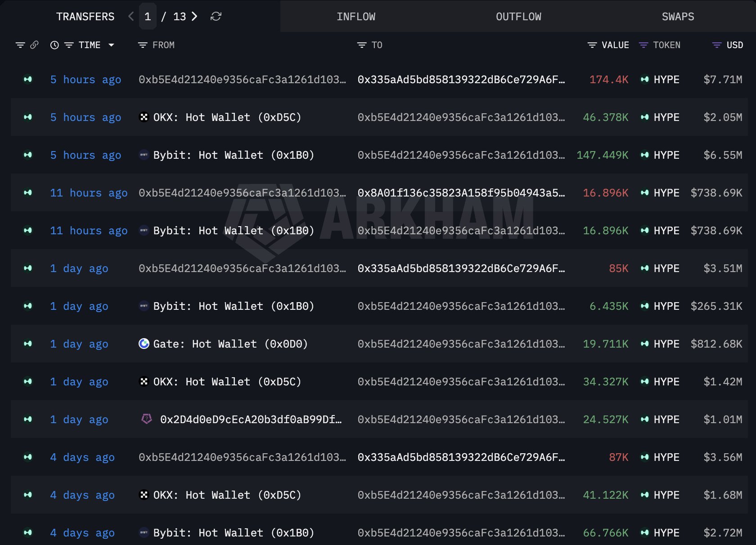This screenshot has width=756, height=545.
Task: Click the 24.527K value
Action: click(x=606, y=420)
